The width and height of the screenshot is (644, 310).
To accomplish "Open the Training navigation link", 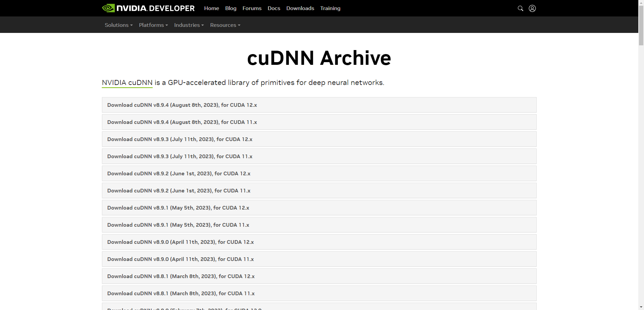I will click(x=330, y=8).
